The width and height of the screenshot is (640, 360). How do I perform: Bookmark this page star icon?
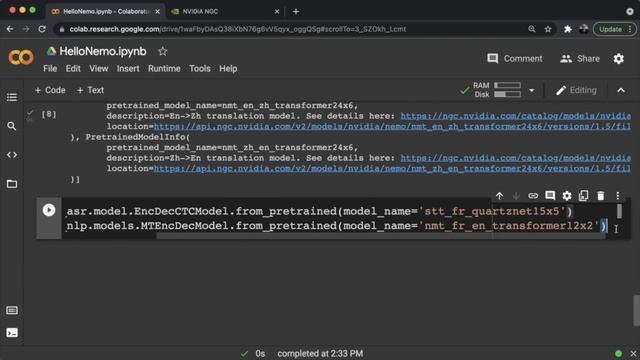click(548, 29)
